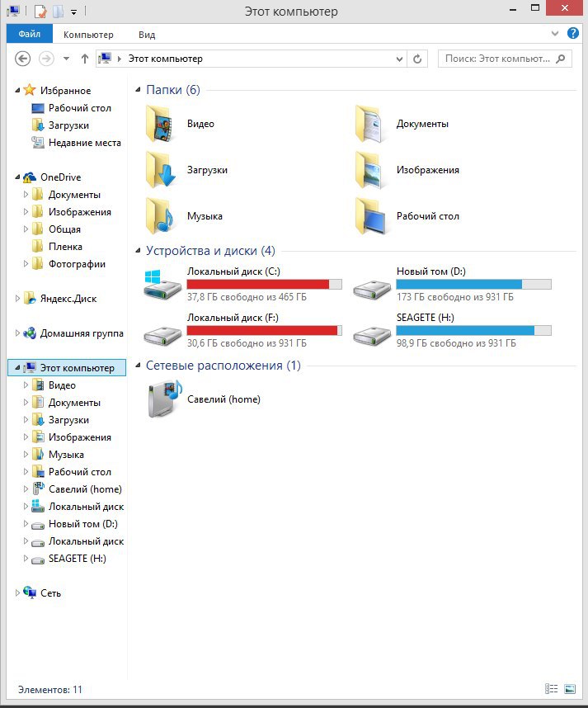Open customize quick access toolbar dropdown

(73, 12)
